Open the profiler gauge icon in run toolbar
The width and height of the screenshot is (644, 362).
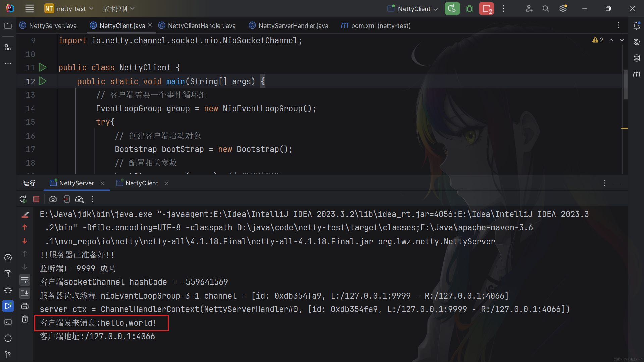point(79,199)
